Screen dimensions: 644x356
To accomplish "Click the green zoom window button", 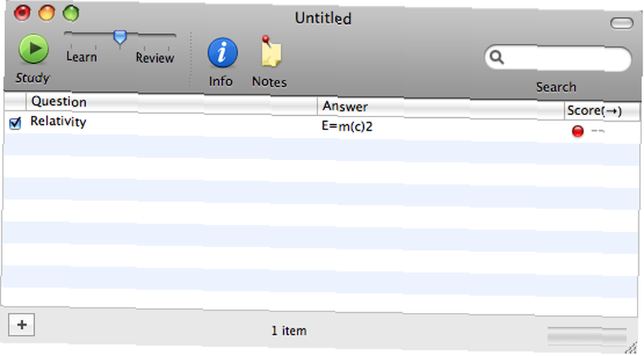I will 71,13.
